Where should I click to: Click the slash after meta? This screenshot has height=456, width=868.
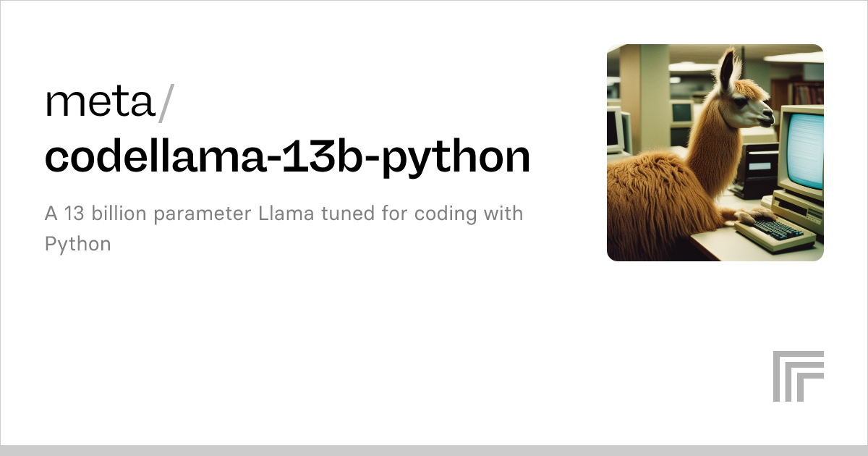tap(166, 103)
